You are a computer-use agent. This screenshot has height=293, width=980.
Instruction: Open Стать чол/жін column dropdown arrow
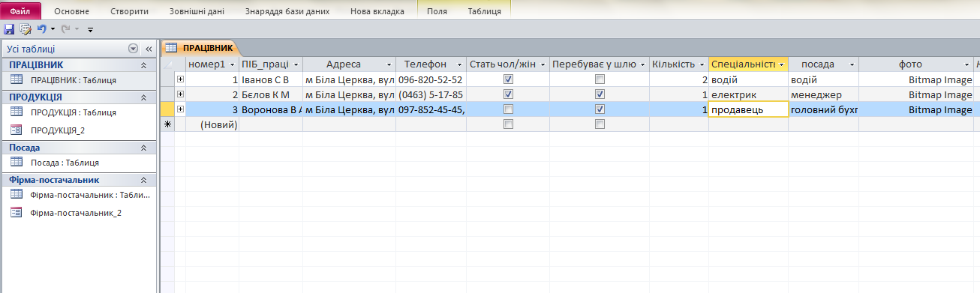point(543,65)
